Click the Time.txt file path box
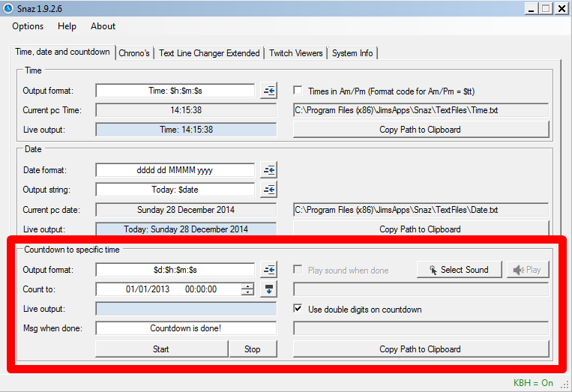Screen dimensions: 572x392 point(421,110)
